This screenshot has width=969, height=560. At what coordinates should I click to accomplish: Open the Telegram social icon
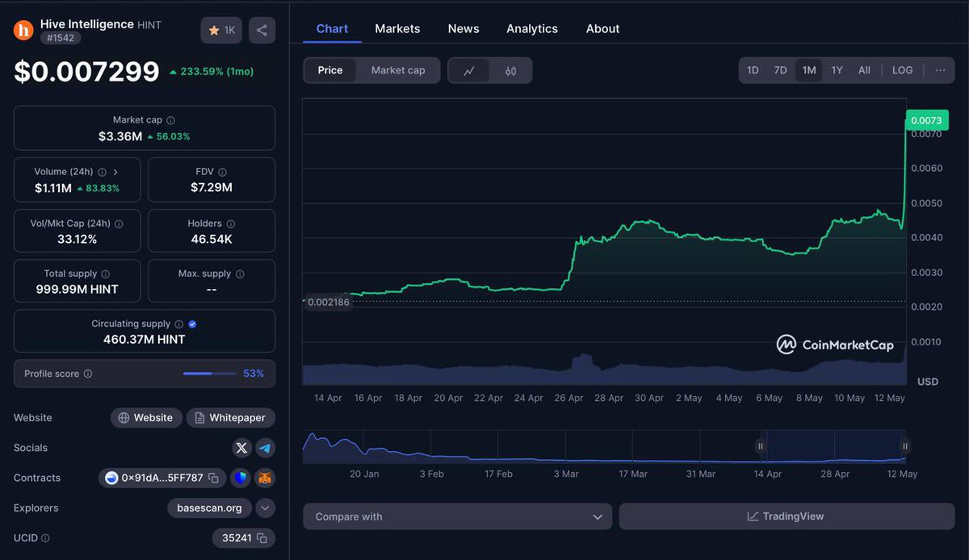point(265,448)
